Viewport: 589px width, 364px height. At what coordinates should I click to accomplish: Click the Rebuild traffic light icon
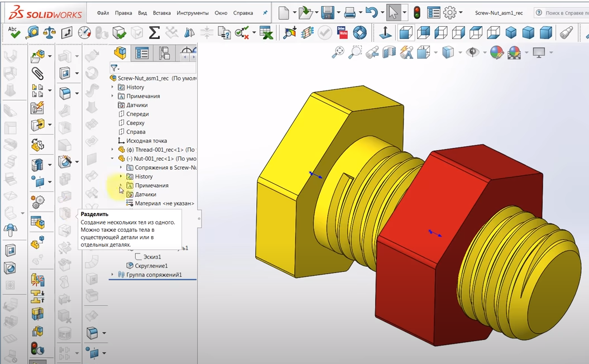(417, 13)
